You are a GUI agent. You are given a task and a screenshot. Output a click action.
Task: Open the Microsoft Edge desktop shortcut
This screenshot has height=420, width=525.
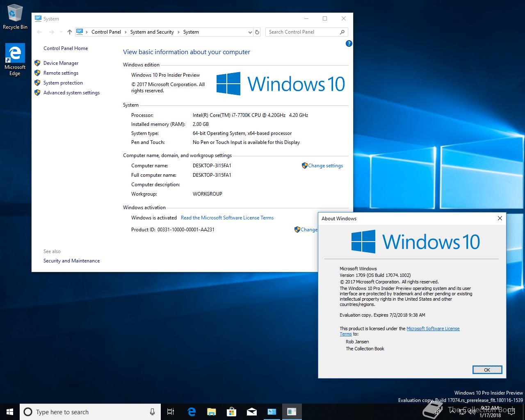tap(15, 60)
